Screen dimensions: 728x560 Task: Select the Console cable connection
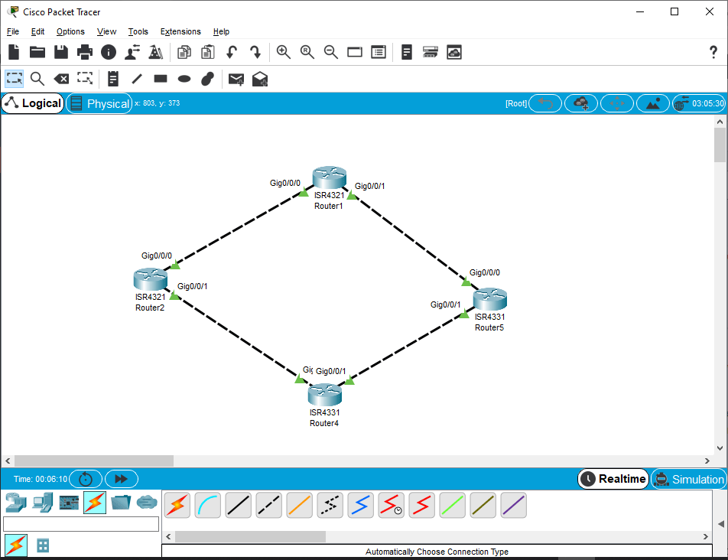pyautogui.click(x=207, y=505)
